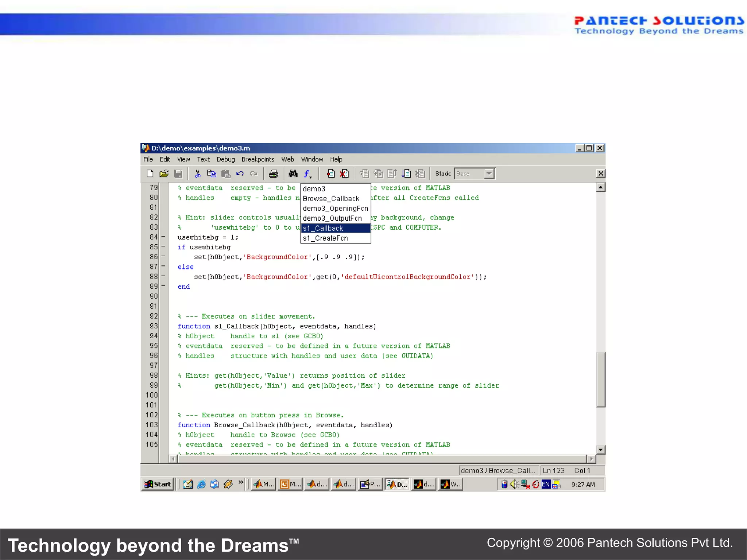Open the Debug menu

[225, 159]
